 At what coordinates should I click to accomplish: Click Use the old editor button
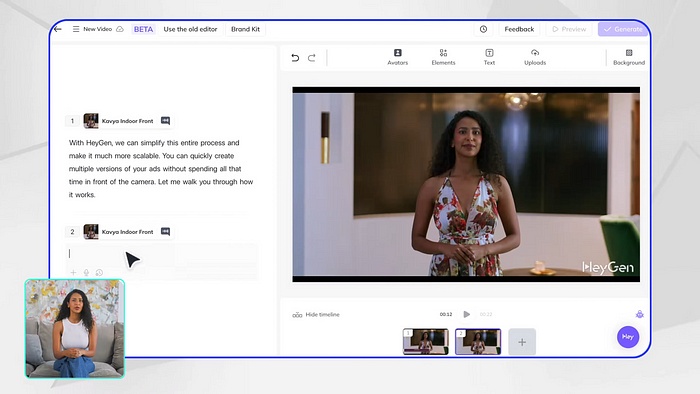tap(190, 29)
